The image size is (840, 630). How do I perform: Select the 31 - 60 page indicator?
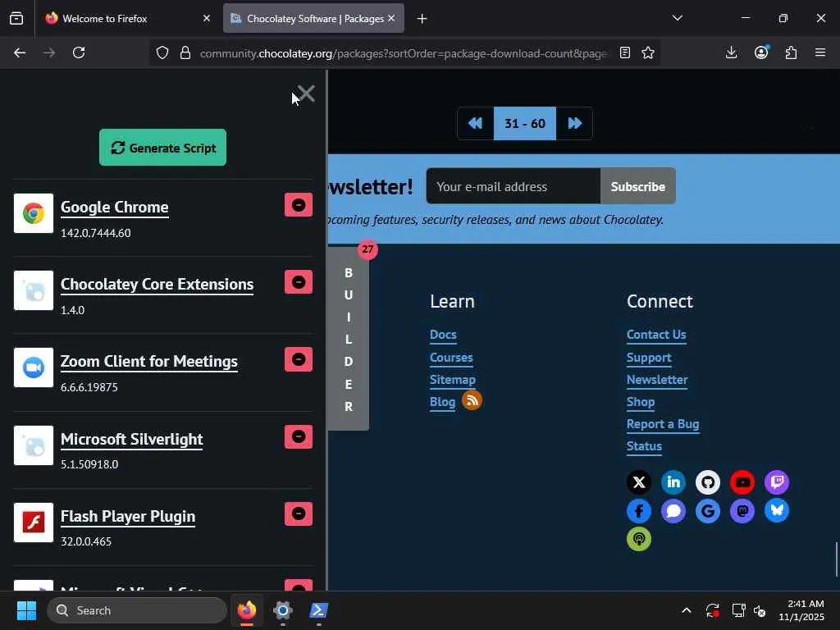[524, 123]
